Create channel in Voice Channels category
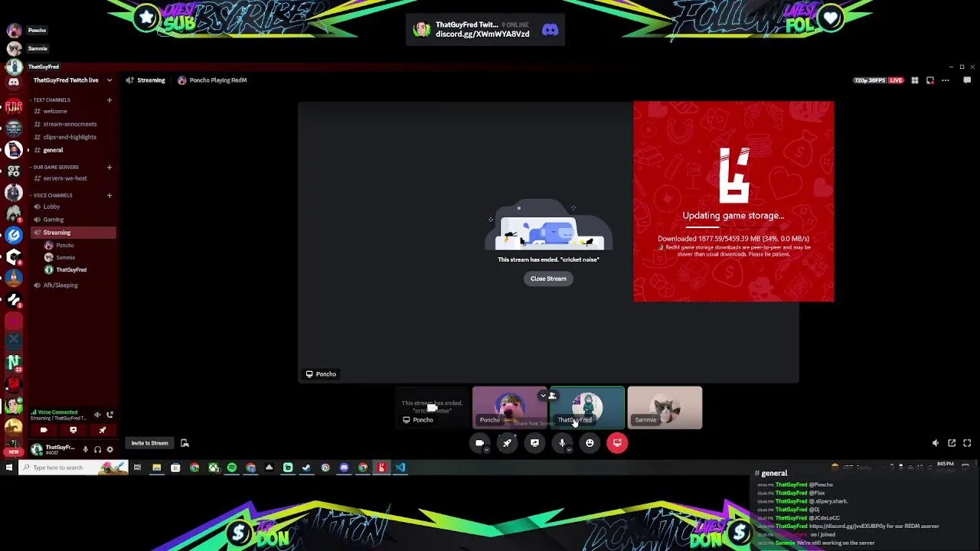Viewport: 980px width, 551px height. pyautogui.click(x=109, y=196)
